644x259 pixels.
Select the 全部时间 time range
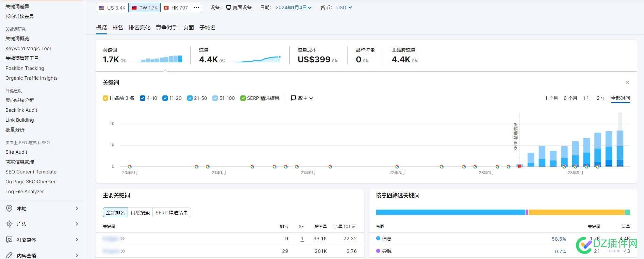tap(620, 98)
